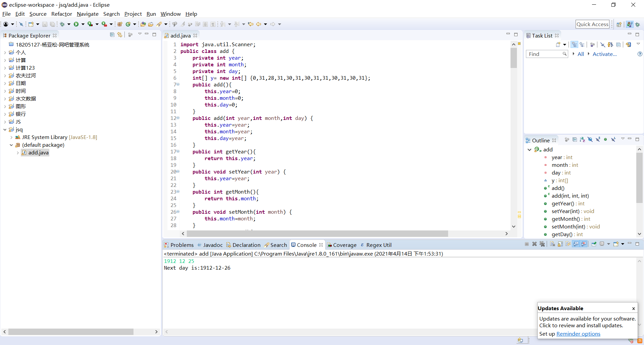Toggle Scroll Lock in Console toolbar
Screen dimensions: 644x345
click(x=560, y=244)
